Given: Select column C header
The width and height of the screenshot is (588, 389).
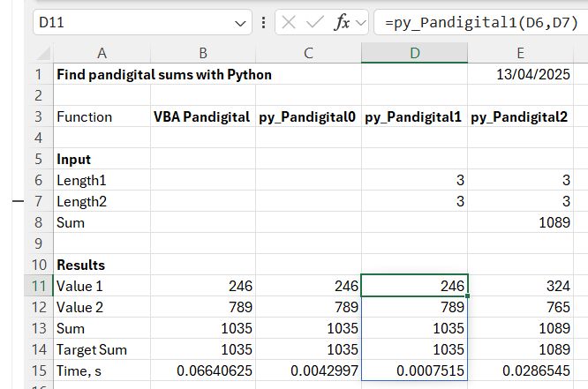Looking at the screenshot, I should [308, 54].
